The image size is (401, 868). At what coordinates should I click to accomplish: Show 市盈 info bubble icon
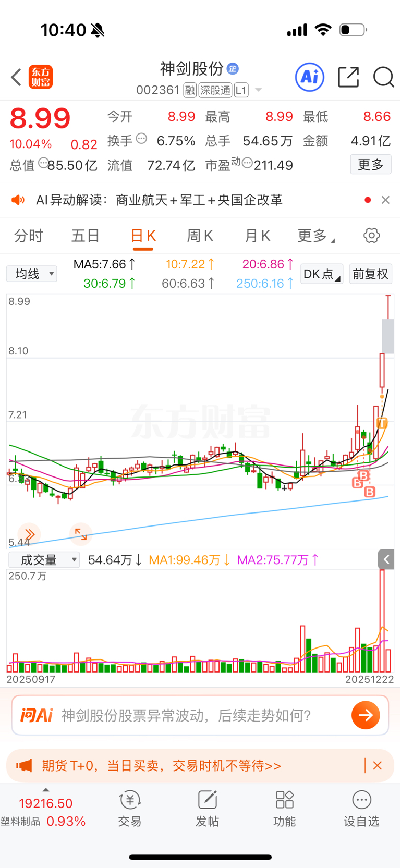click(x=248, y=163)
